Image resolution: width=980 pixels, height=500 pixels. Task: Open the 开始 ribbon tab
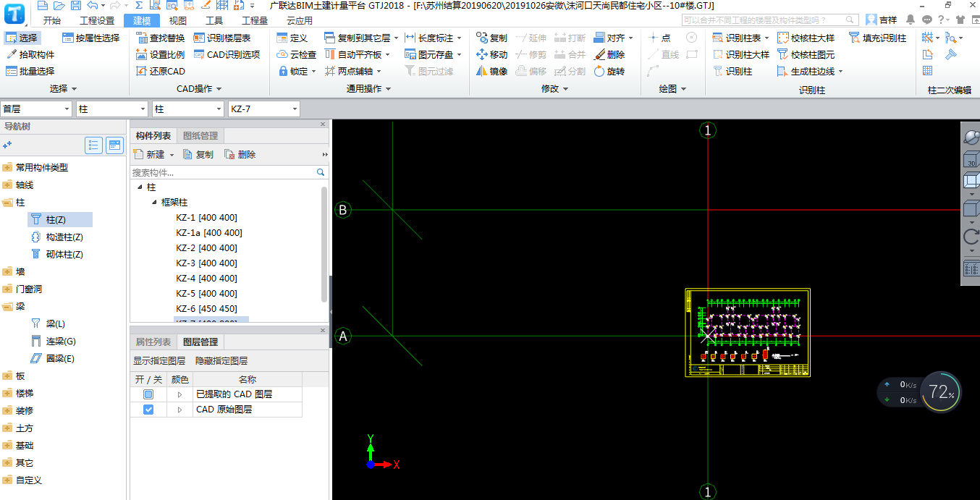(x=52, y=21)
